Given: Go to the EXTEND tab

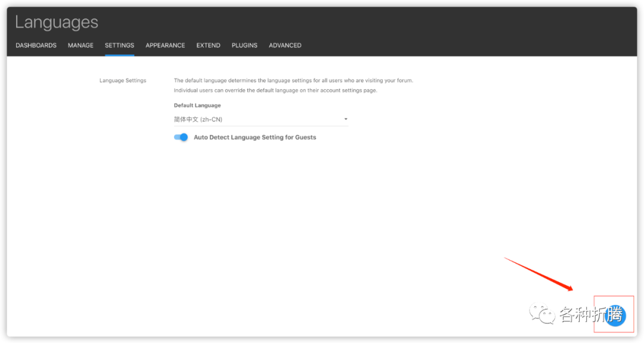Looking at the screenshot, I should pos(208,45).
